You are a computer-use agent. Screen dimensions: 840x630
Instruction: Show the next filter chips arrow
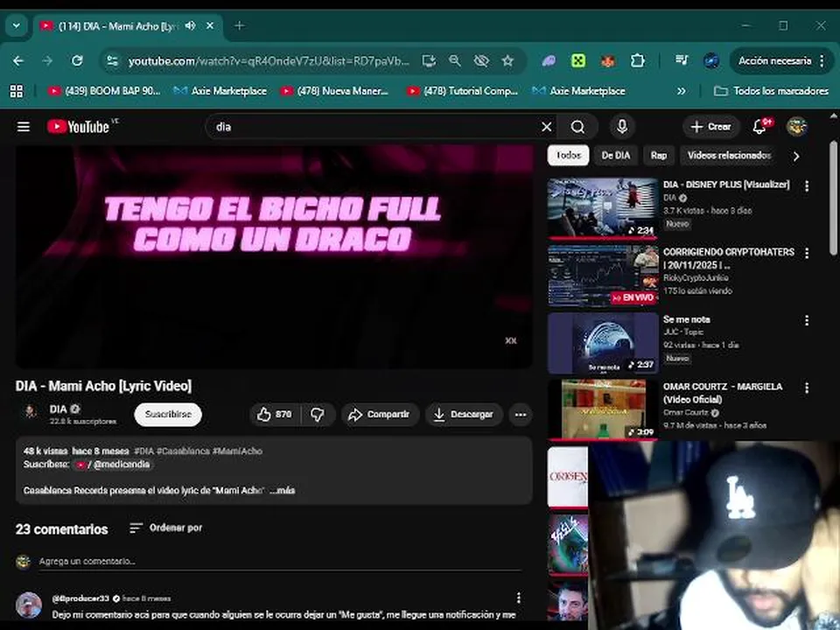coord(796,156)
